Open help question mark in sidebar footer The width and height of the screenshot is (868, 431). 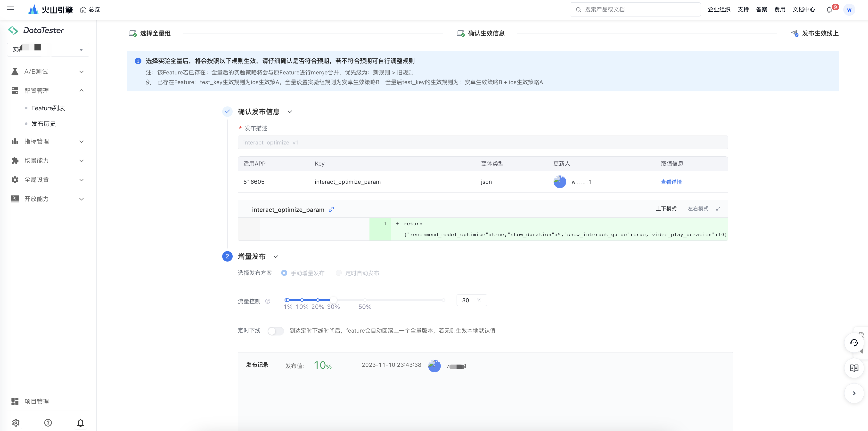[x=48, y=423]
